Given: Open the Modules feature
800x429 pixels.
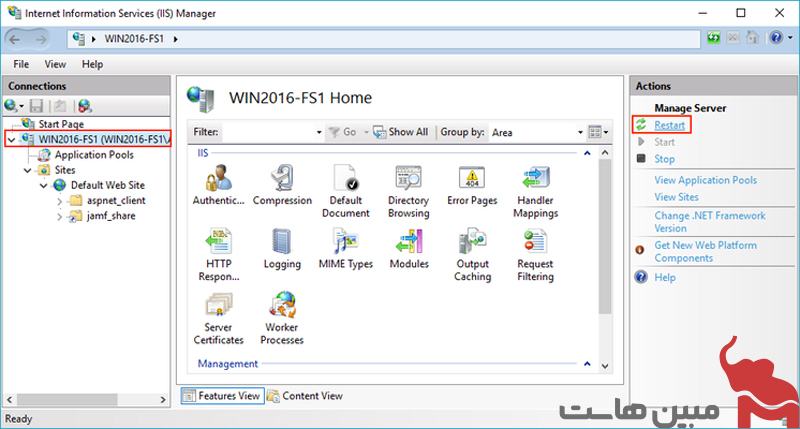Looking at the screenshot, I should tap(409, 248).
